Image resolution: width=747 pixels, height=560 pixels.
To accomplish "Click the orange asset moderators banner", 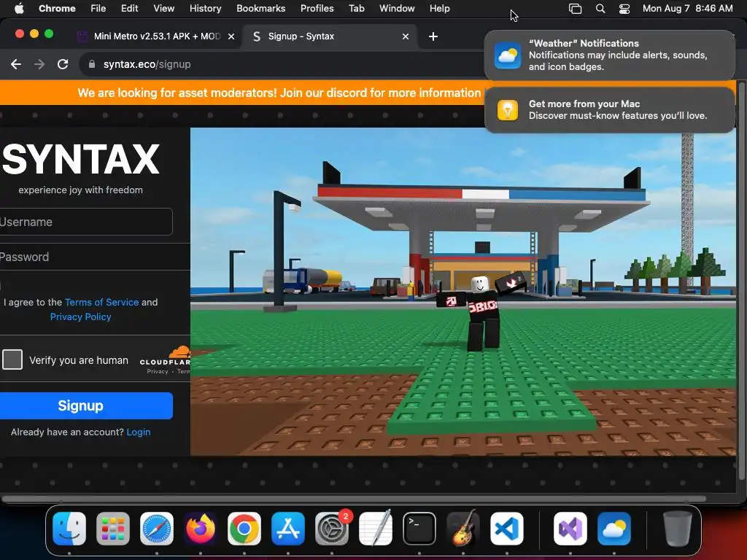I will [x=279, y=93].
